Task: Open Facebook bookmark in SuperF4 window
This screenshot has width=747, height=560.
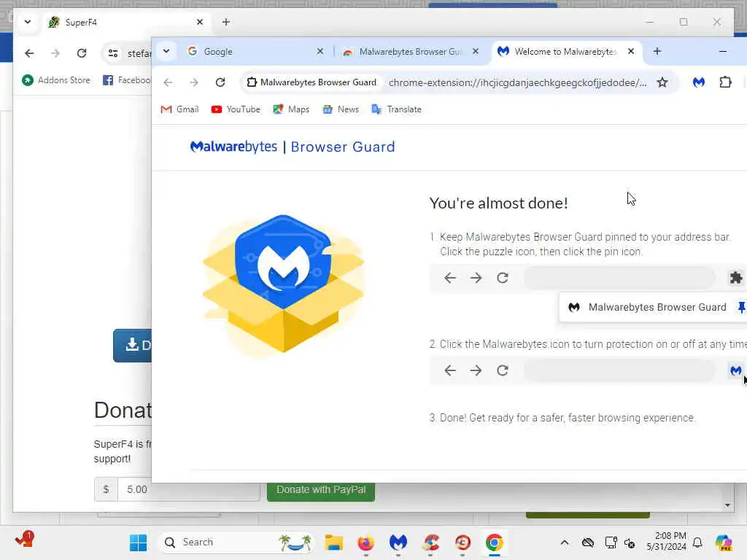Action: tap(127, 80)
